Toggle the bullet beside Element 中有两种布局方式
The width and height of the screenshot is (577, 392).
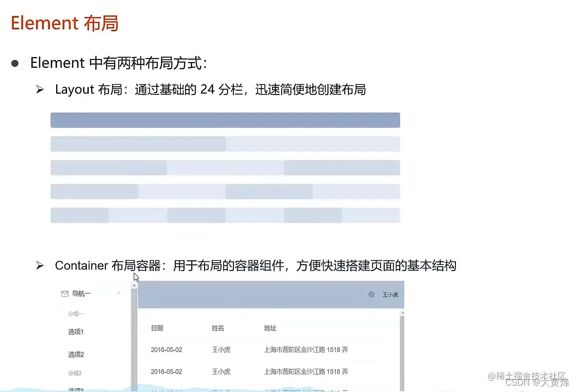coord(15,62)
